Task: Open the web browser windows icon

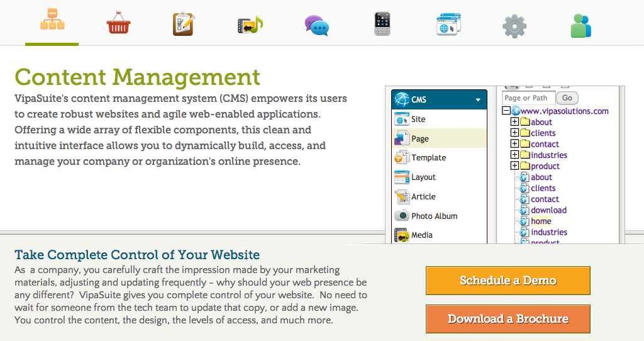Action: coord(448,25)
